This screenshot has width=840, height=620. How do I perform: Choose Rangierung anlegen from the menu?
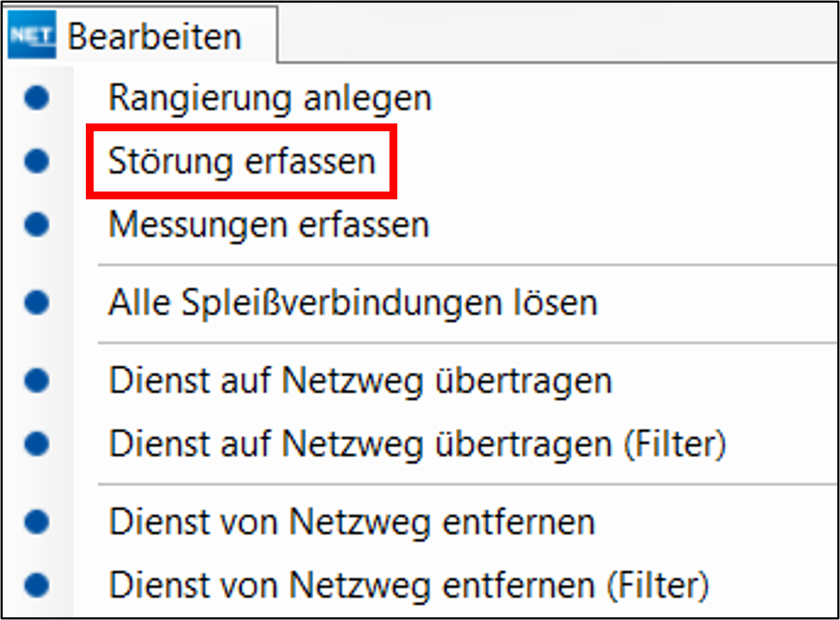pos(270,98)
